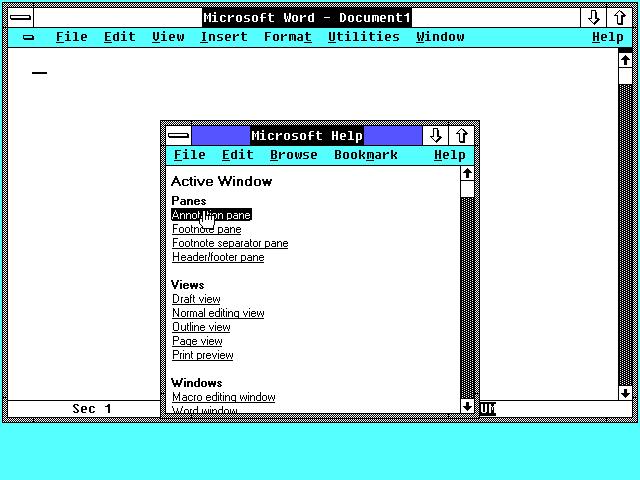Open the Window menu in Word

click(x=440, y=37)
